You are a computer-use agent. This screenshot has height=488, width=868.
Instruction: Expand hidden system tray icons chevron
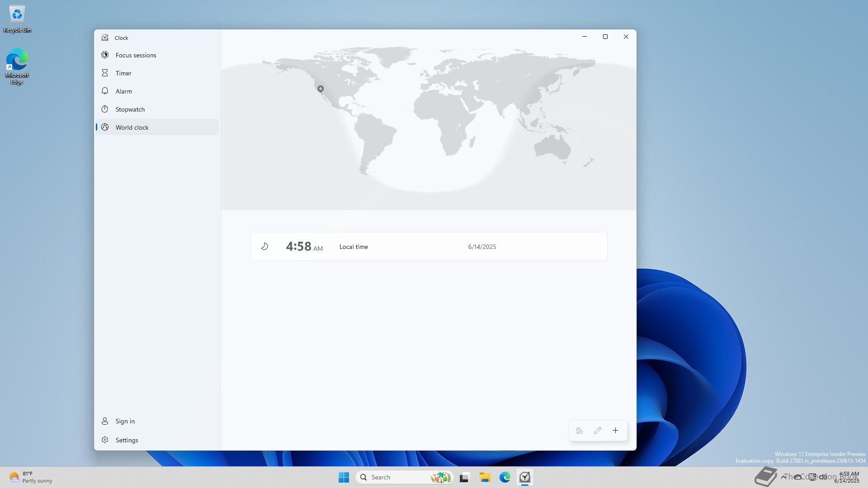click(x=783, y=477)
